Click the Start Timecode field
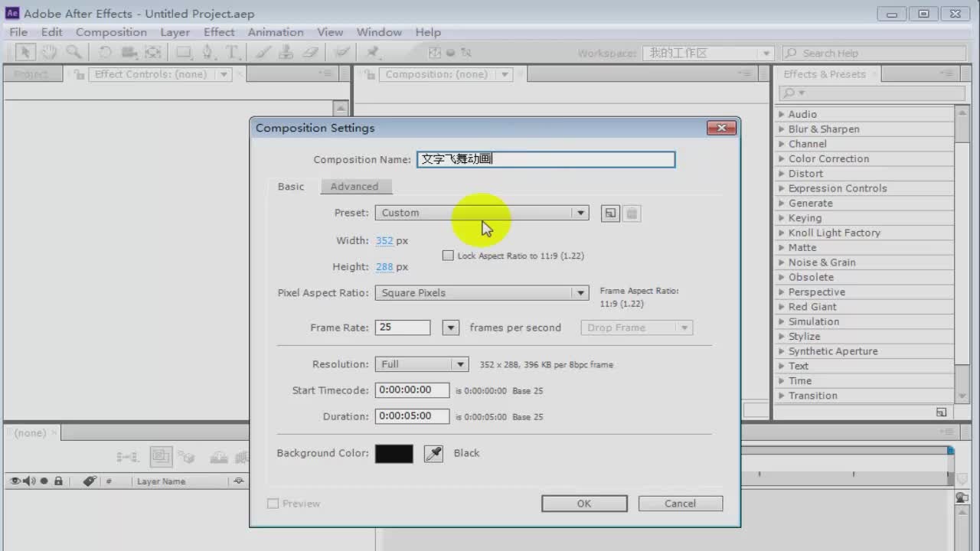Viewport: 980px width, 551px height. [x=412, y=390]
